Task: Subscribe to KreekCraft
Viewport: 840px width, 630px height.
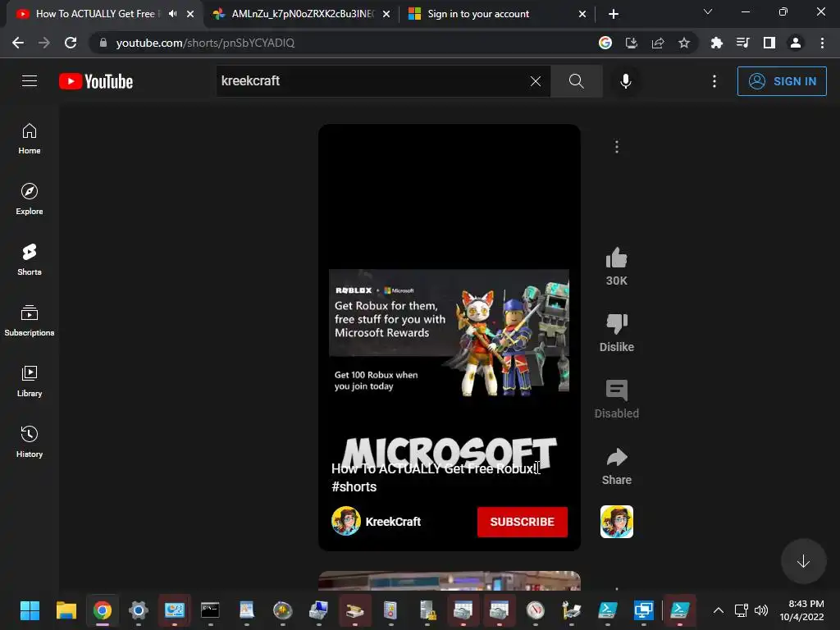Action: [523, 522]
